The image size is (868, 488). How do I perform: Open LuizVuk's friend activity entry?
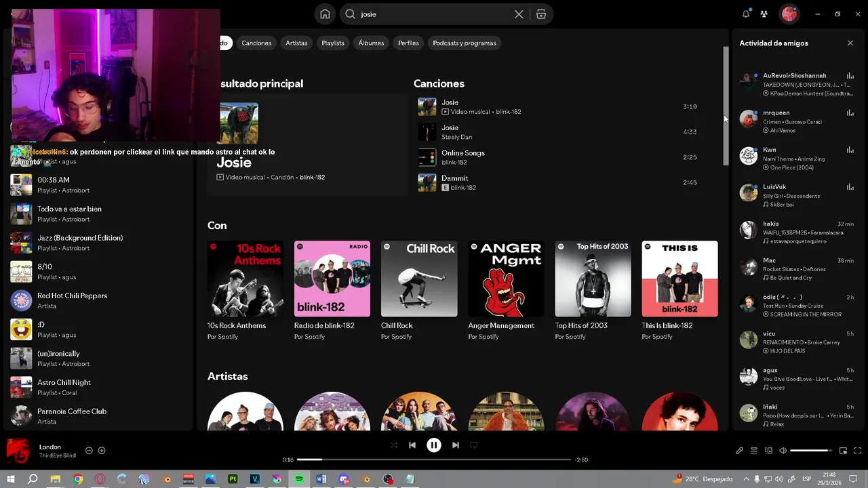coord(796,195)
